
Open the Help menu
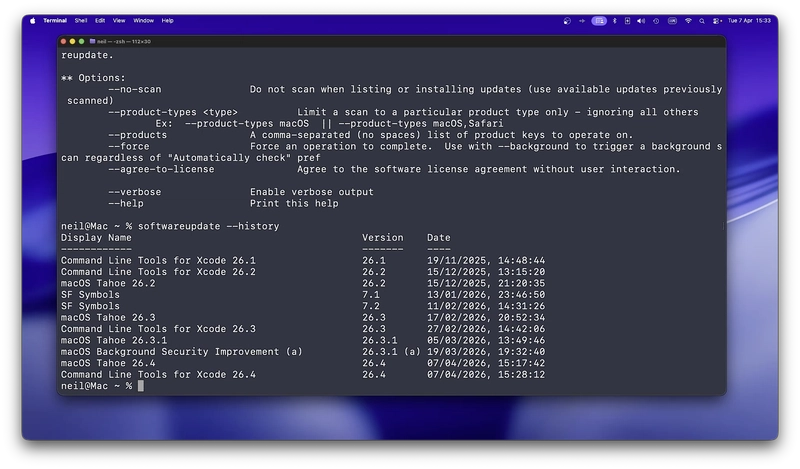click(x=168, y=21)
